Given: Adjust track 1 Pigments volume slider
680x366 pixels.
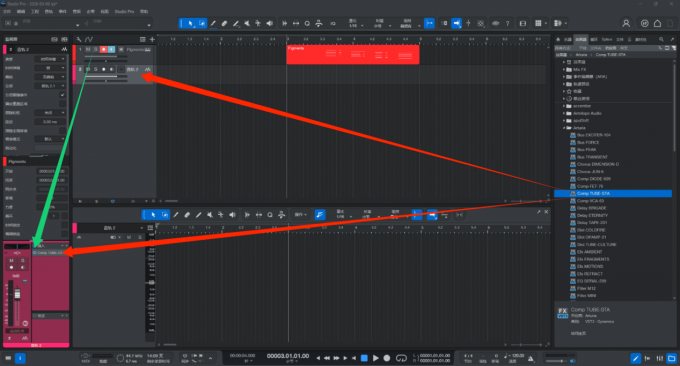Looking at the screenshot, I should tap(106, 57).
